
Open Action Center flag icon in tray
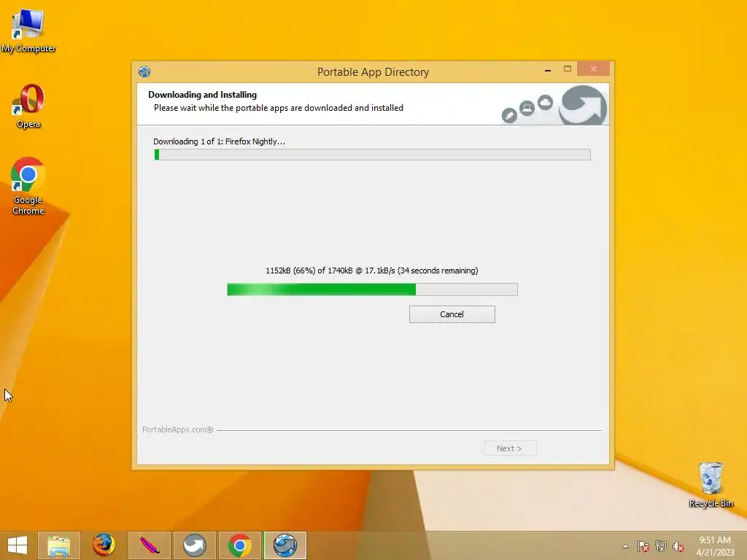click(x=643, y=546)
